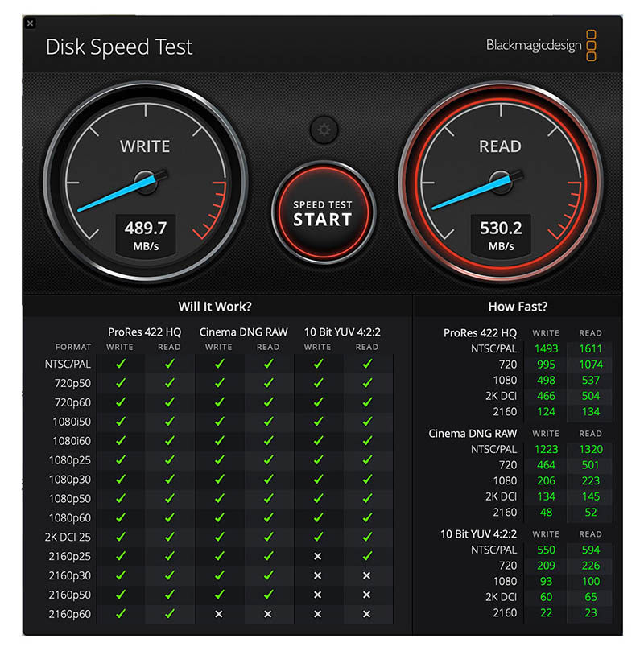Start the speed test

point(323,212)
